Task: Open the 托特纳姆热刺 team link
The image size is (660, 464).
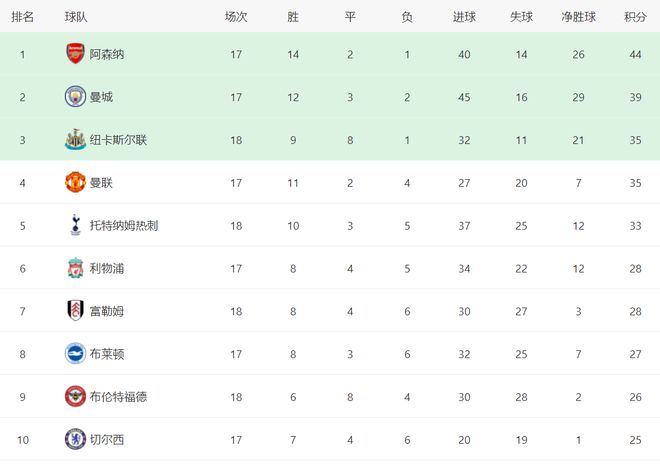Action: click(x=124, y=226)
